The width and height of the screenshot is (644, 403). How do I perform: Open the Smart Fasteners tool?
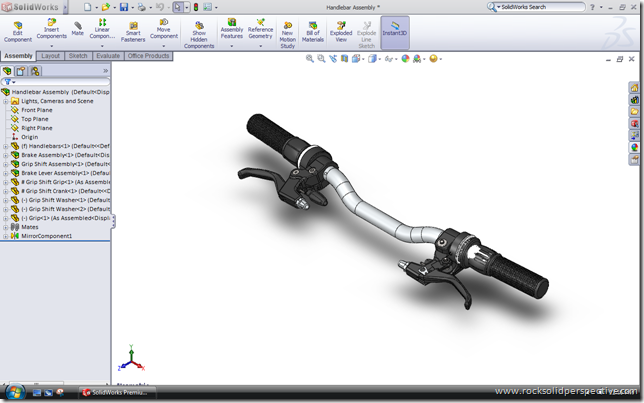133,32
